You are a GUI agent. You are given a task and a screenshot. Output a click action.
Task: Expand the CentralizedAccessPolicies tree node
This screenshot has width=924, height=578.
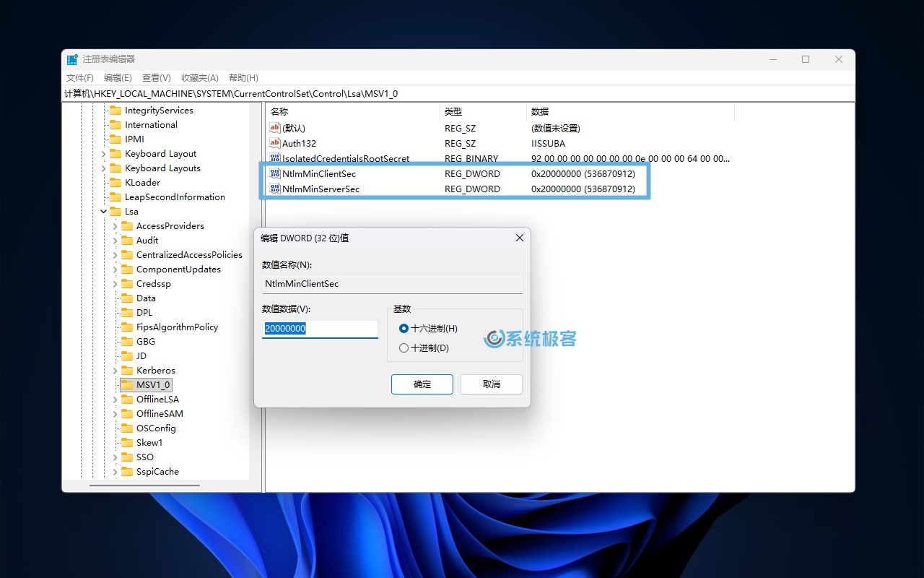[115, 255]
